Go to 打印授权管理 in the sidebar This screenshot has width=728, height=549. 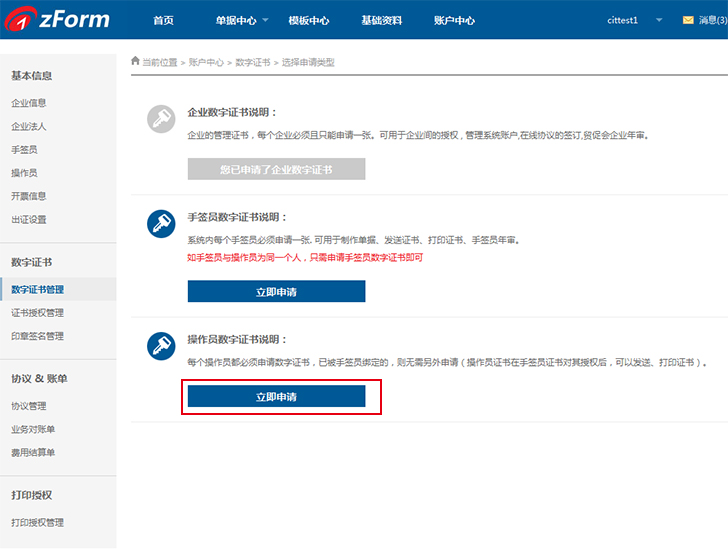click(x=37, y=522)
